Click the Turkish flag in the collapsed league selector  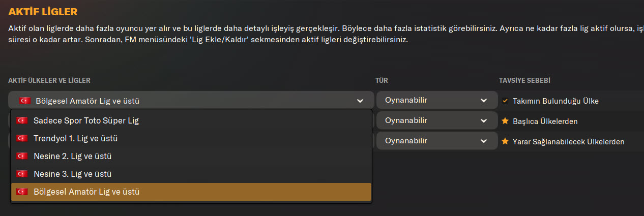coord(25,101)
